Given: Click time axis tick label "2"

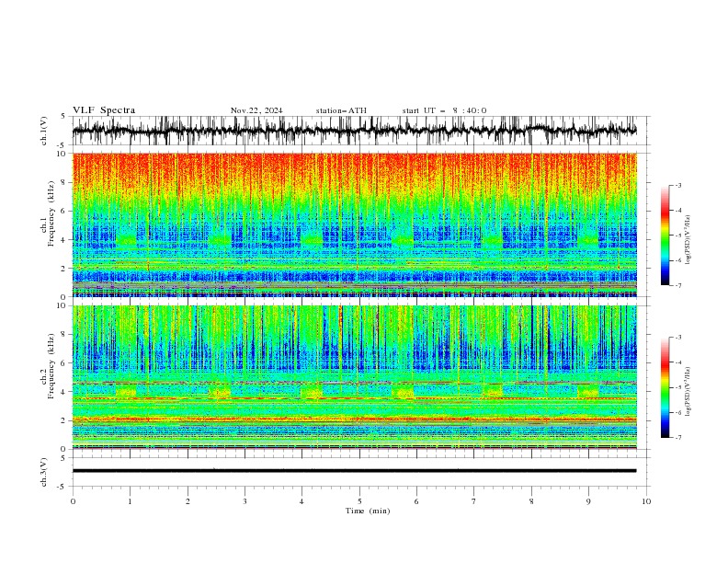Looking at the screenshot, I should coord(188,501).
